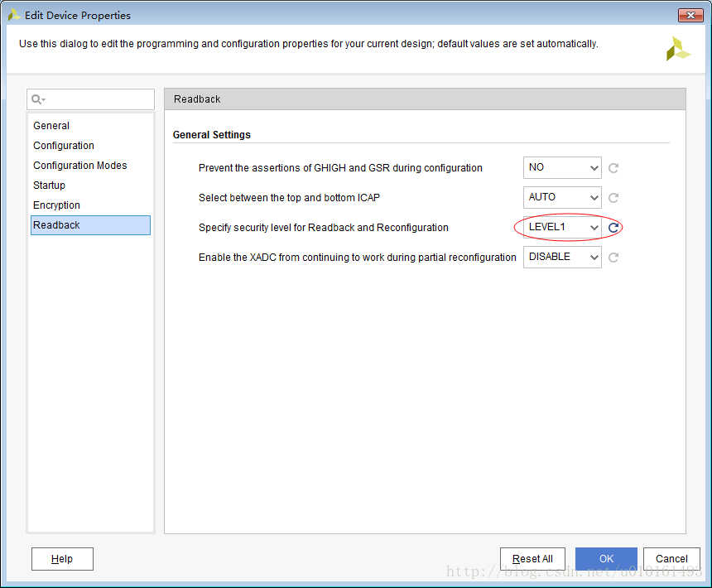Viewport: 712px width, 588px height.
Task: Click the Reset All button
Action: click(532, 559)
